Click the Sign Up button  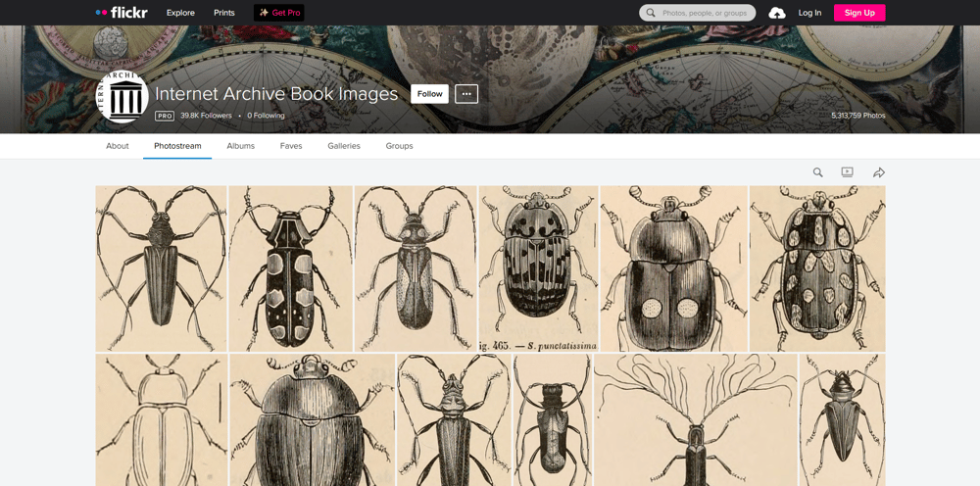click(859, 13)
